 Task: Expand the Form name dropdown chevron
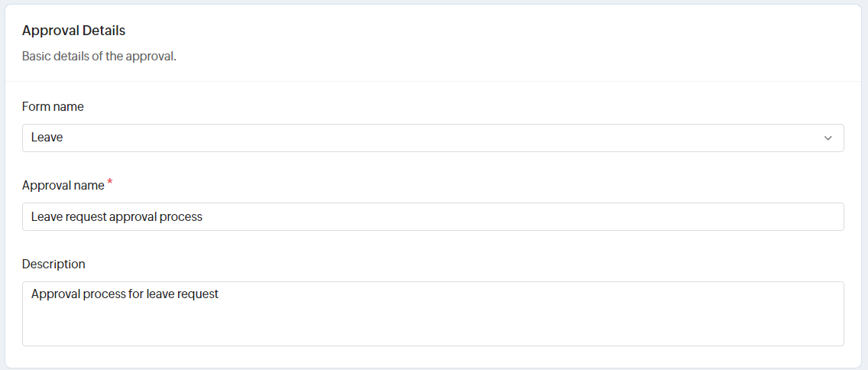point(828,138)
